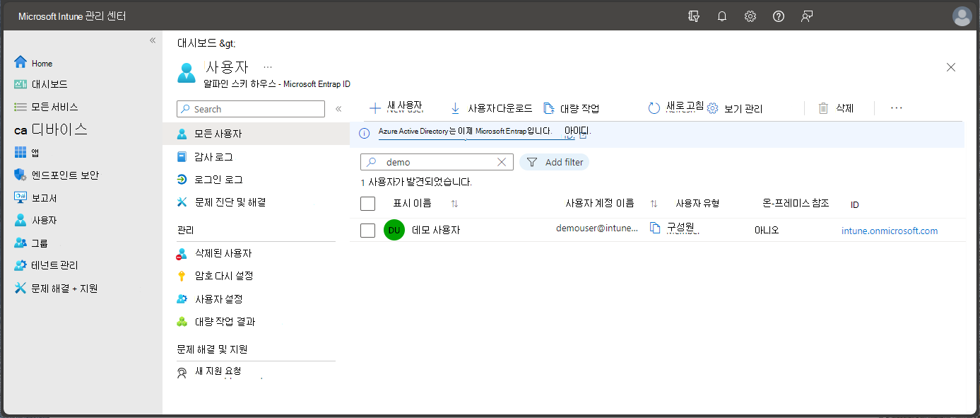Collapse the main left navigation
This screenshot has width=980, height=418.
pos(153,40)
